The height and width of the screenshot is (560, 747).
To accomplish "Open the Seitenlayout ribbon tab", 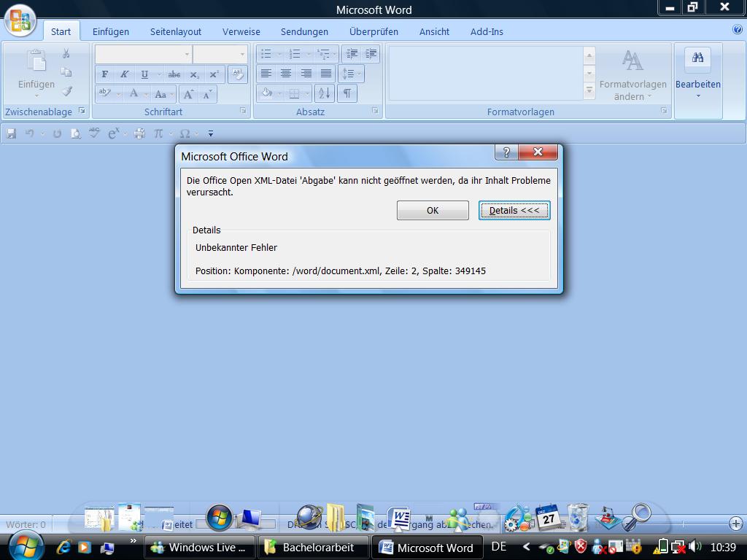I will [x=176, y=31].
